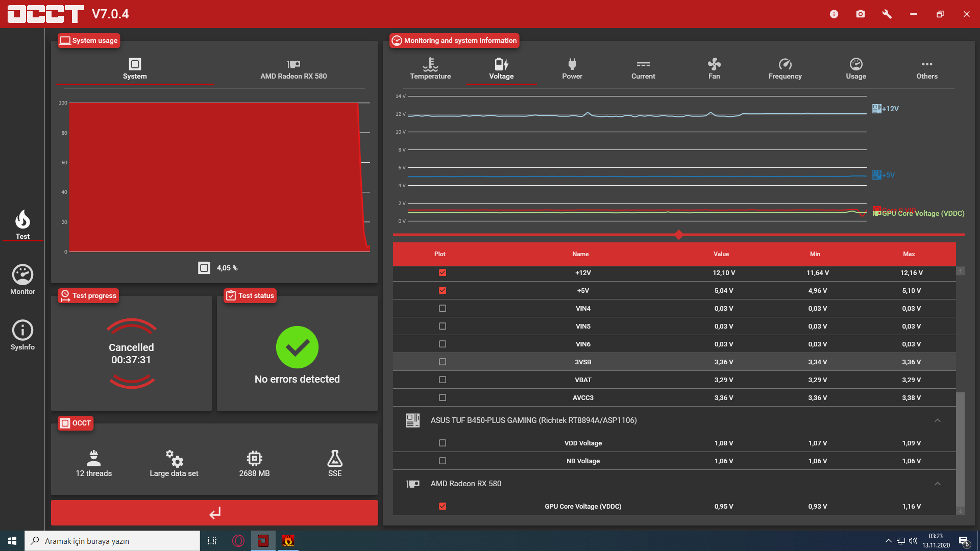
Task: Uncheck the +12V plot checkbox
Action: tap(443, 272)
